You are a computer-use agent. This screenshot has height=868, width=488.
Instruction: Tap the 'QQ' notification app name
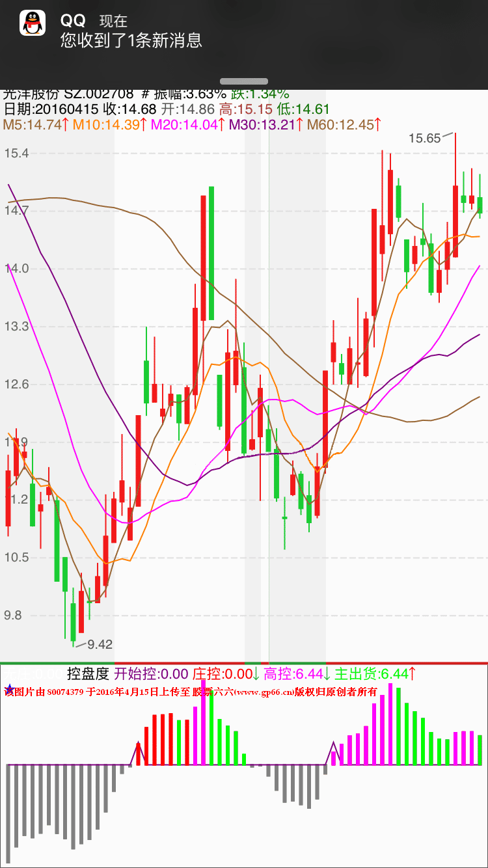pyautogui.click(x=73, y=21)
